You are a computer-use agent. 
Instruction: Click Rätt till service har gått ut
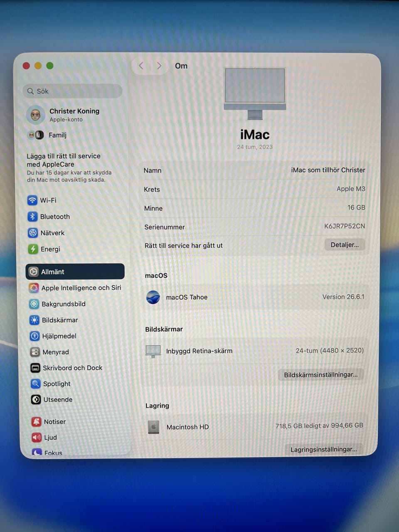click(184, 246)
